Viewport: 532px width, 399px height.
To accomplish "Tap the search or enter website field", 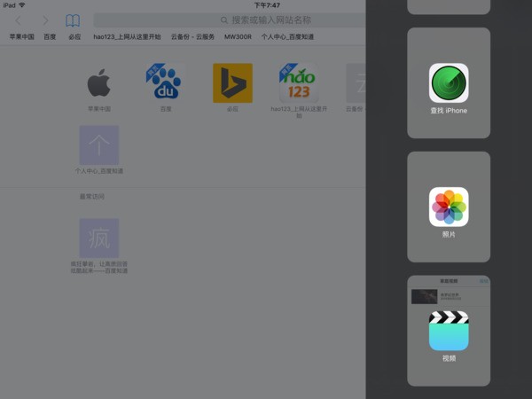I will [x=230, y=20].
